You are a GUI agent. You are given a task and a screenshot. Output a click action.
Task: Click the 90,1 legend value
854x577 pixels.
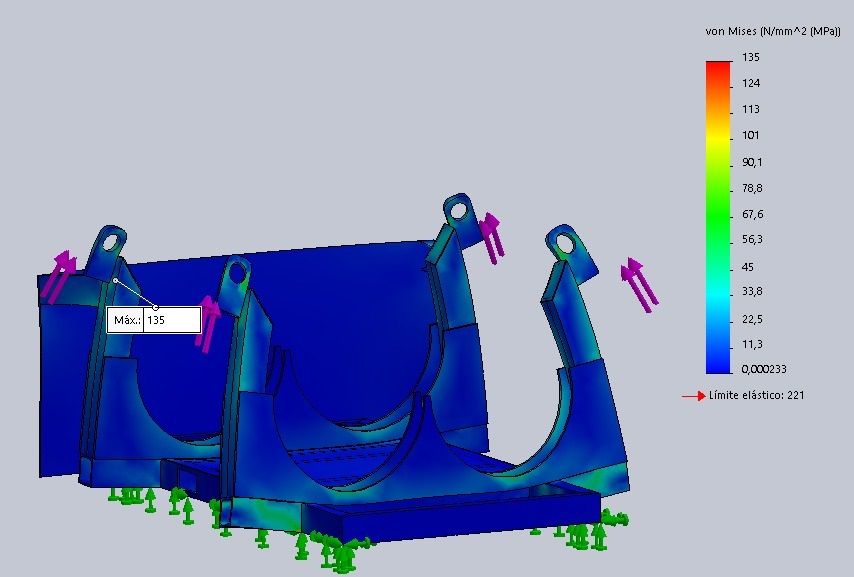(x=752, y=162)
